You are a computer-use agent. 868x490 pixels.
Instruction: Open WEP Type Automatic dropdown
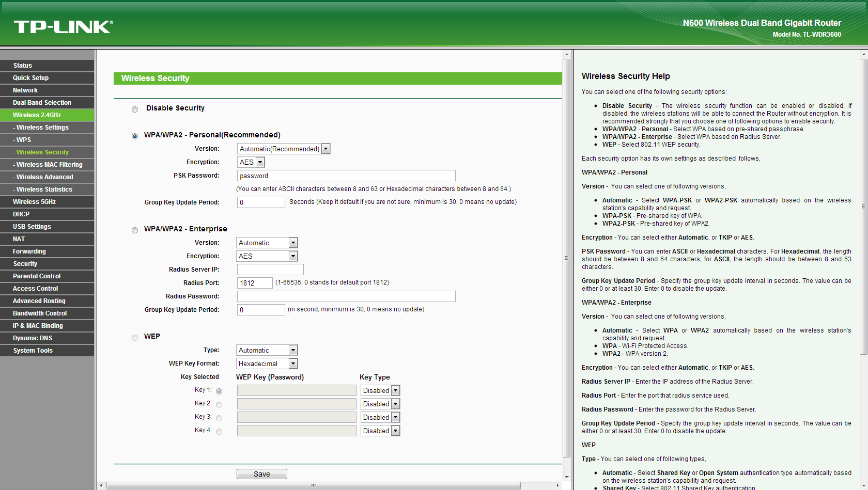(267, 350)
